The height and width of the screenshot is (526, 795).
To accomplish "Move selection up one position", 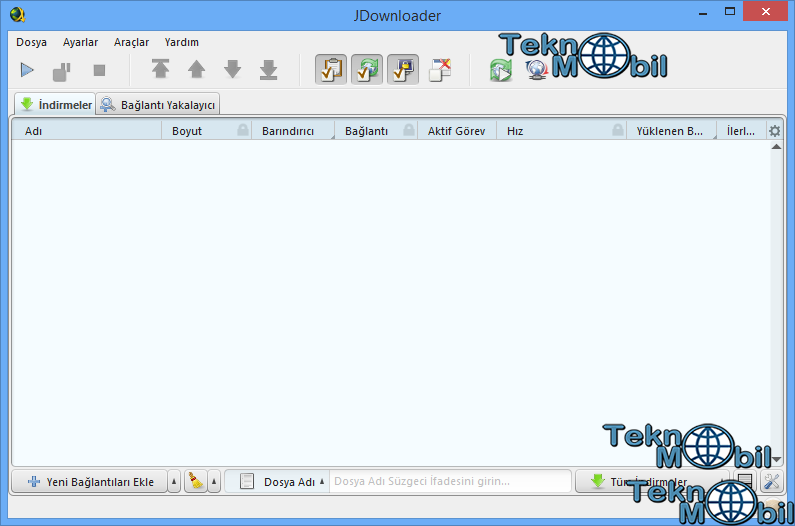I will point(196,69).
